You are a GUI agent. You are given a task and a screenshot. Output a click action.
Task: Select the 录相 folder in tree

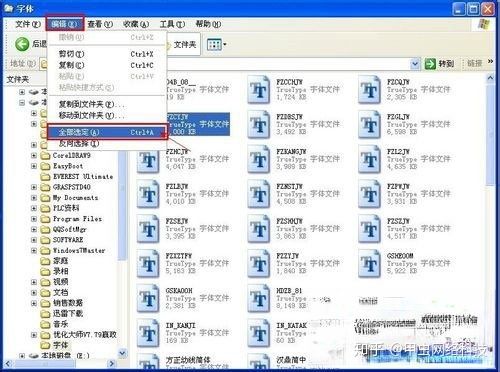[60, 271]
